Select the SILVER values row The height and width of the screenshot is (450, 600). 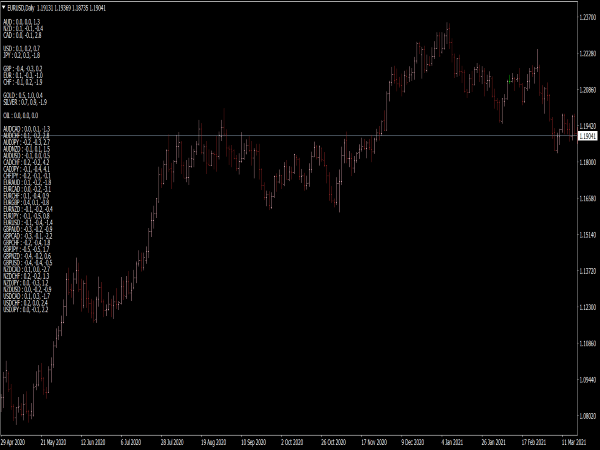24,102
